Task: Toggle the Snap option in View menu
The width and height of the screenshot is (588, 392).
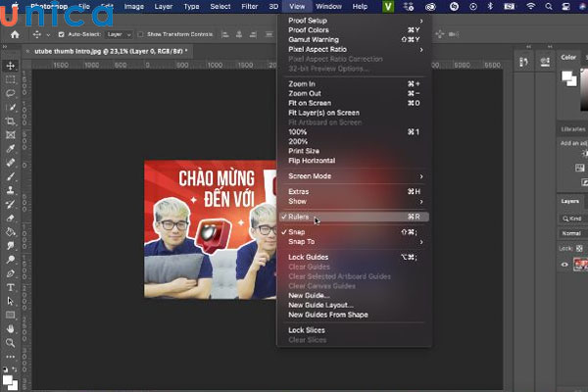Action: (296, 231)
